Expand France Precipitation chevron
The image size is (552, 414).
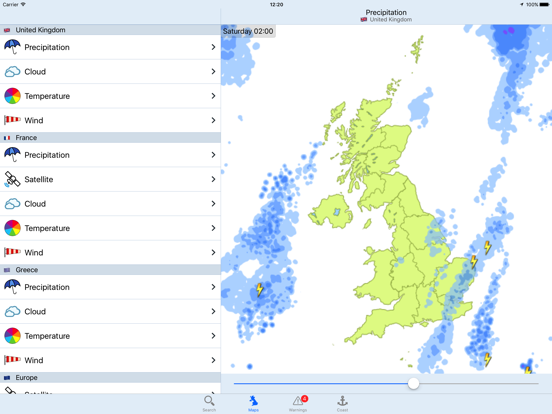coord(213,155)
